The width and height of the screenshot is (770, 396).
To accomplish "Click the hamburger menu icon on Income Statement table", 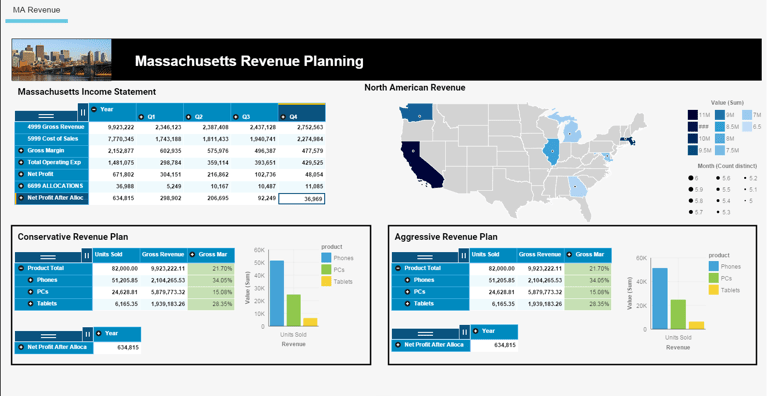I will pos(46,115).
